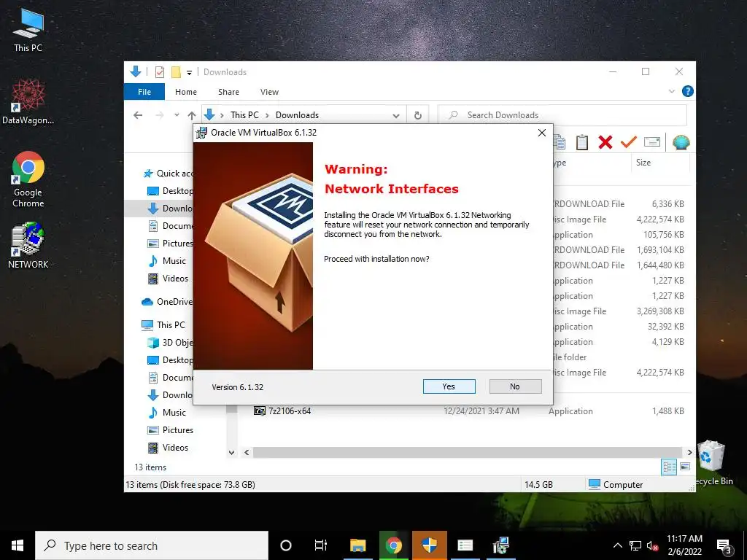Open the notification center

click(724, 547)
